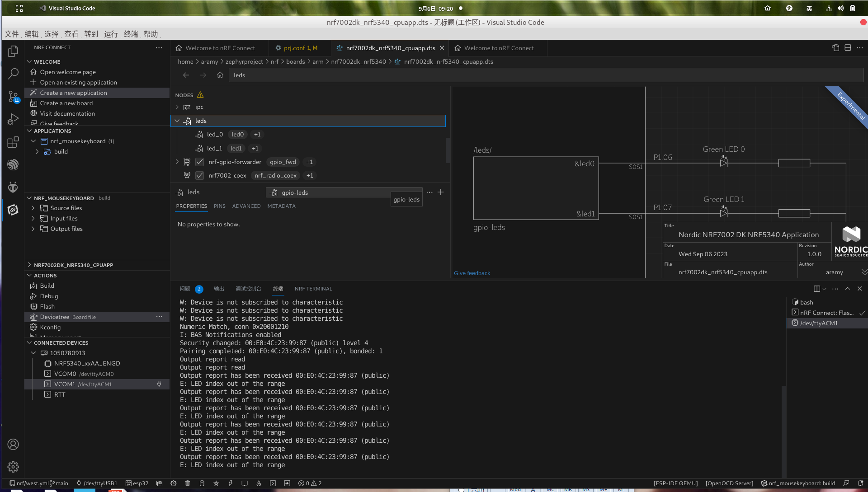The height and width of the screenshot is (492, 868).
Task: Maximize the bottom panel size
Action: (x=848, y=289)
